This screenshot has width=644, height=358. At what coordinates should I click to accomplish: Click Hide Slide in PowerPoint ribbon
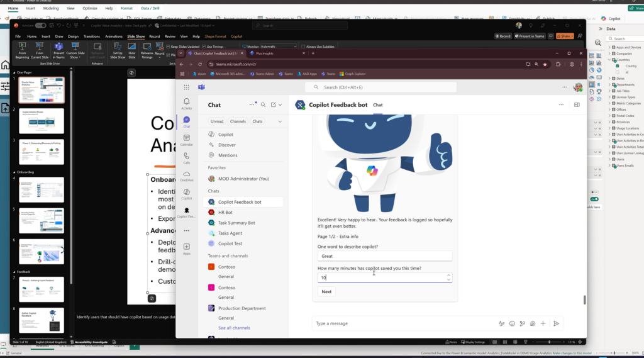[132, 50]
